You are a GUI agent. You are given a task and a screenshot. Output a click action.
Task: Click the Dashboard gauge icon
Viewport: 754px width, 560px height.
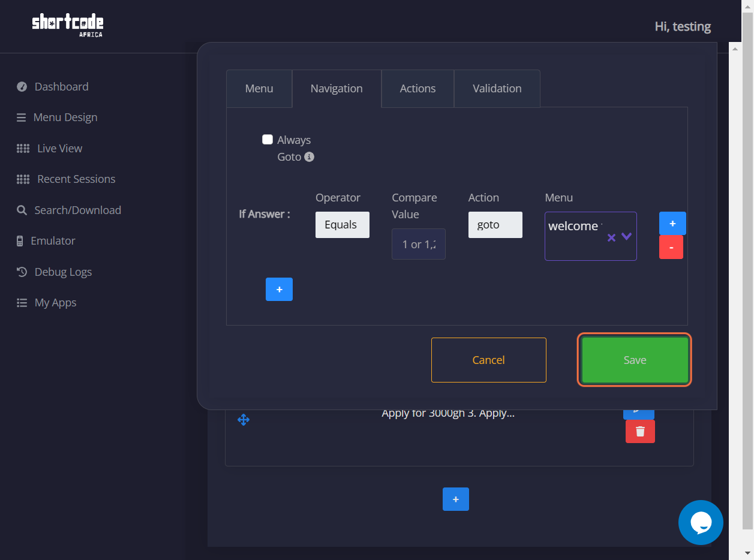[x=22, y=87]
